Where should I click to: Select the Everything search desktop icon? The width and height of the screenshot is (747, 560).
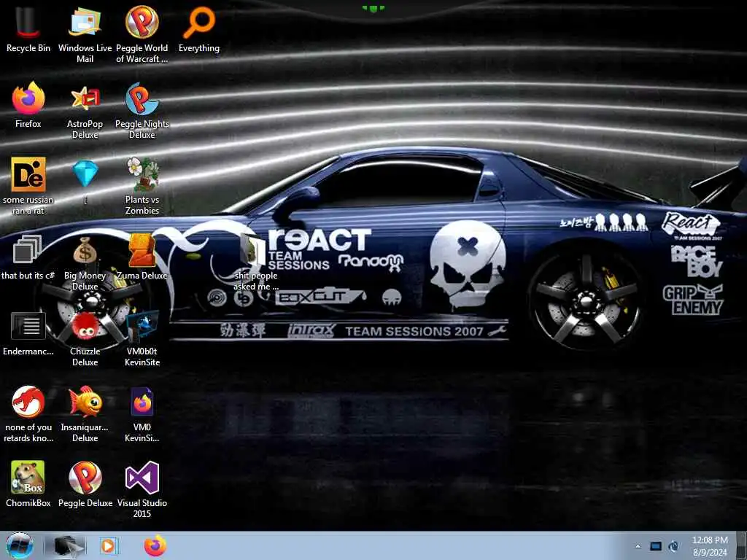click(198, 29)
